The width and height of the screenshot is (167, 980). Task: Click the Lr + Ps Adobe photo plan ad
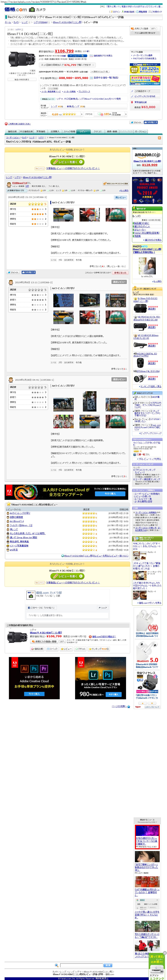coord(101,678)
